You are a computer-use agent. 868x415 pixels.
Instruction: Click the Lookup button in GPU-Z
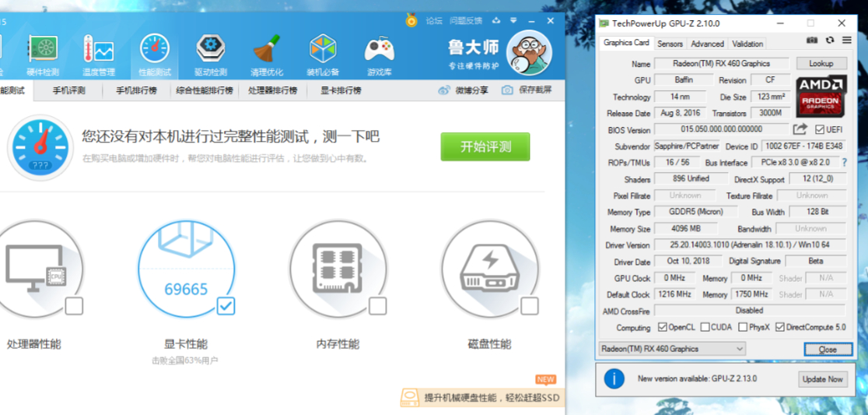pos(821,63)
